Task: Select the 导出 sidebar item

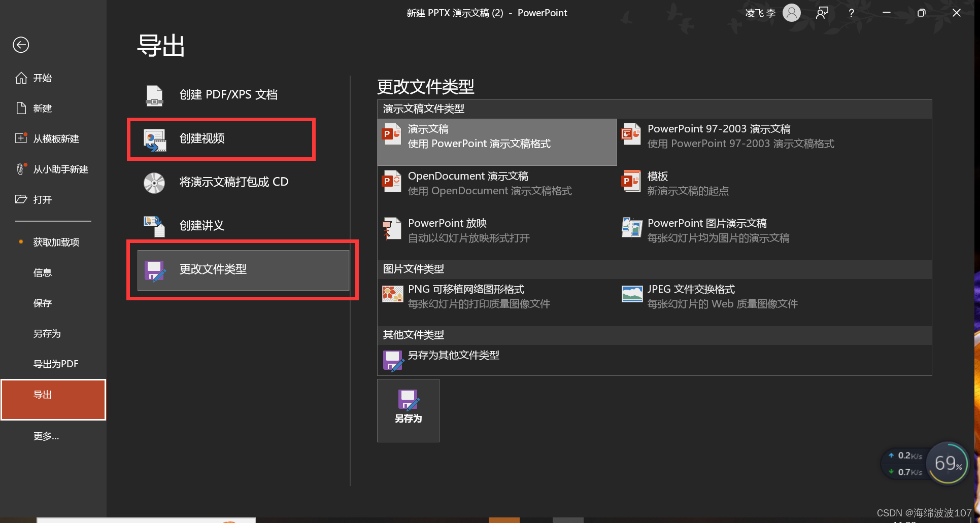Action: (53, 400)
